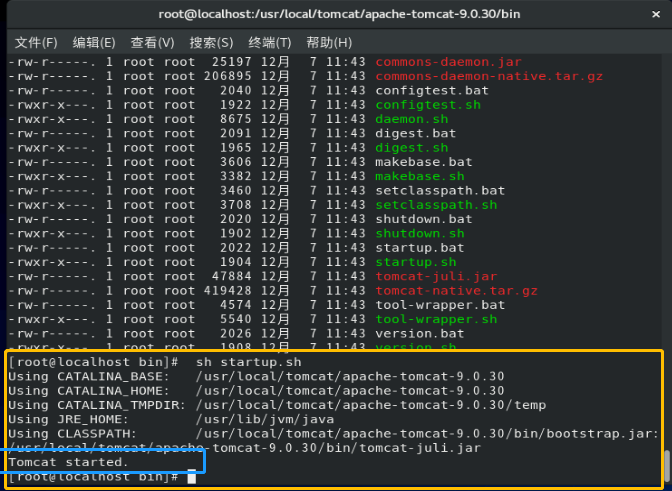Click the Tomcat started. message
Screen dimensions: 672x491
(68, 462)
